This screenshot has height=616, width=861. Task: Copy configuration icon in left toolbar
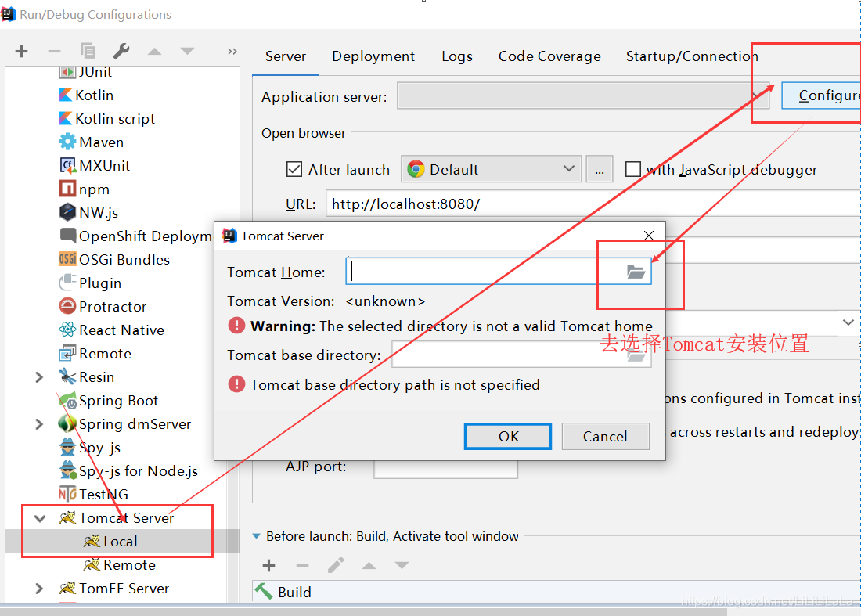pyautogui.click(x=88, y=51)
